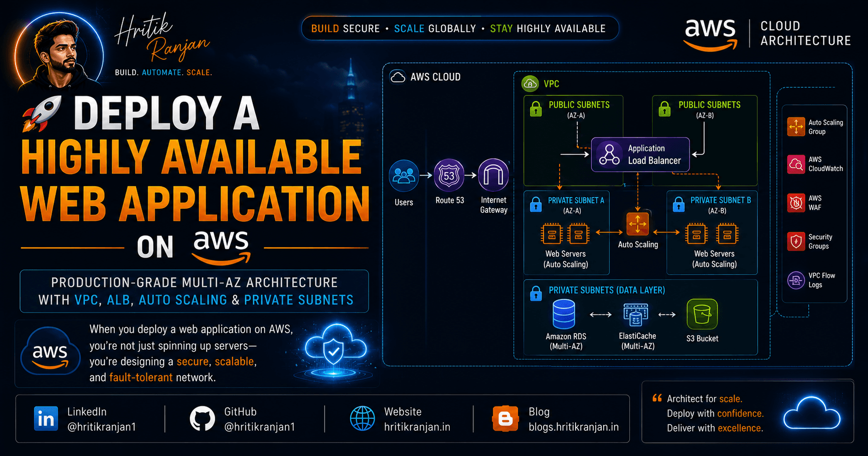The image size is (868, 456).
Task: Click the Users icon in the diagram
Action: 404,176
